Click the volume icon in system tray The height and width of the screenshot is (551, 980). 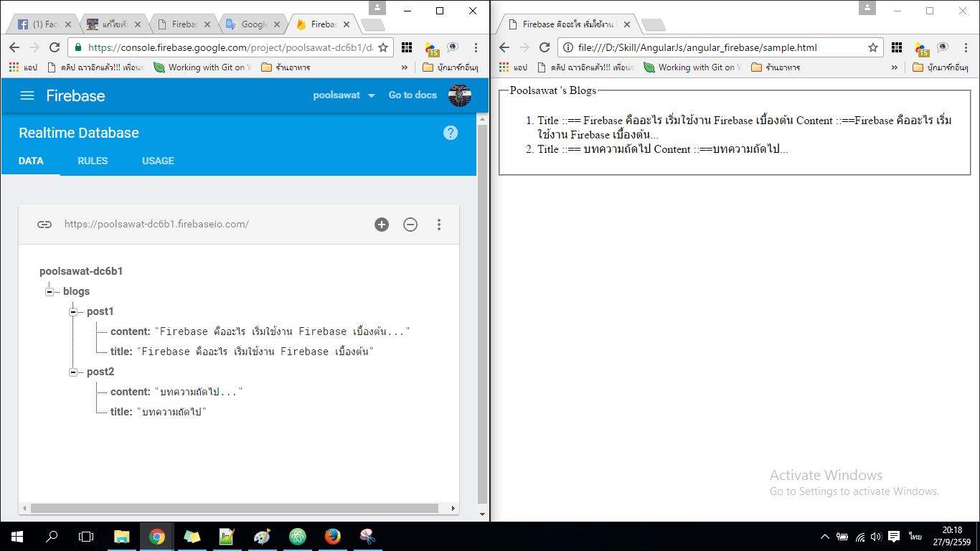[x=876, y=536]
